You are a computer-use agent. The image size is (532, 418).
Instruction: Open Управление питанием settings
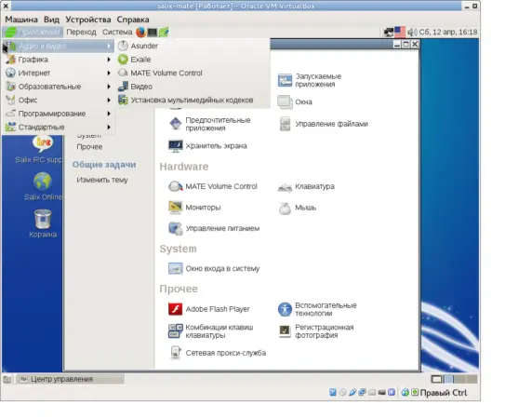(214, 228)
